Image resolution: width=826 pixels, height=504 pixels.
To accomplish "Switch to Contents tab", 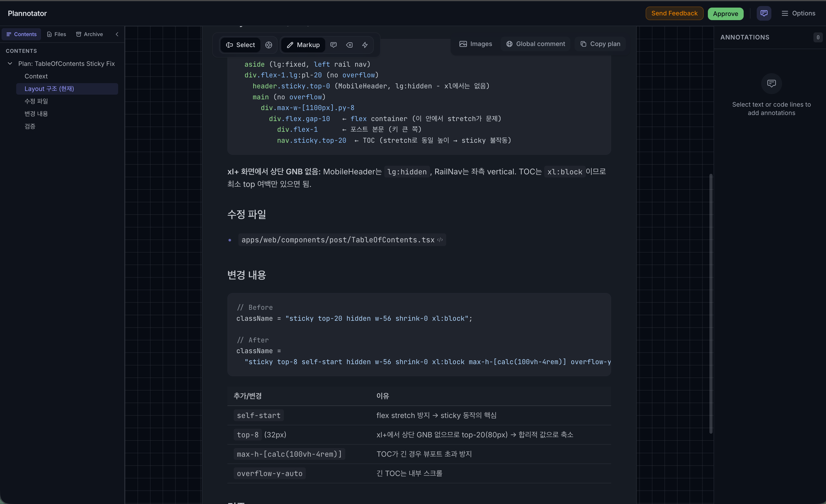I will (21, 34).
